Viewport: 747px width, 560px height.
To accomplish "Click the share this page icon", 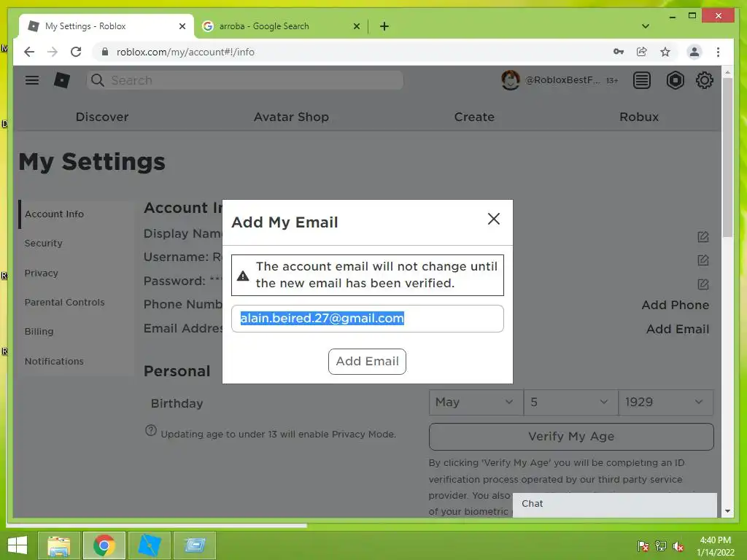I will (x=642, y=52).
